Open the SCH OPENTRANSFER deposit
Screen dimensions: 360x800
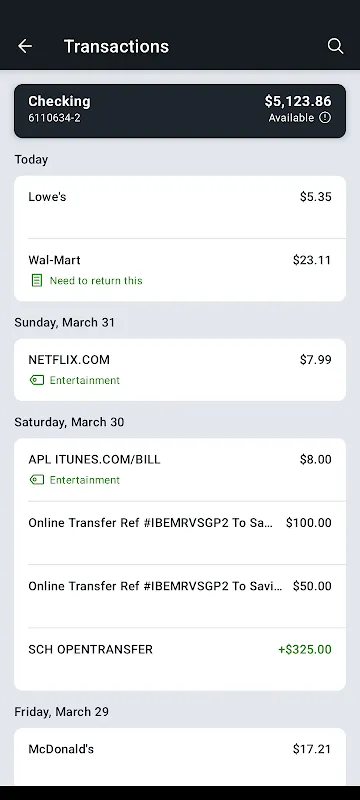pyautogui.click(x=180, y=659)
